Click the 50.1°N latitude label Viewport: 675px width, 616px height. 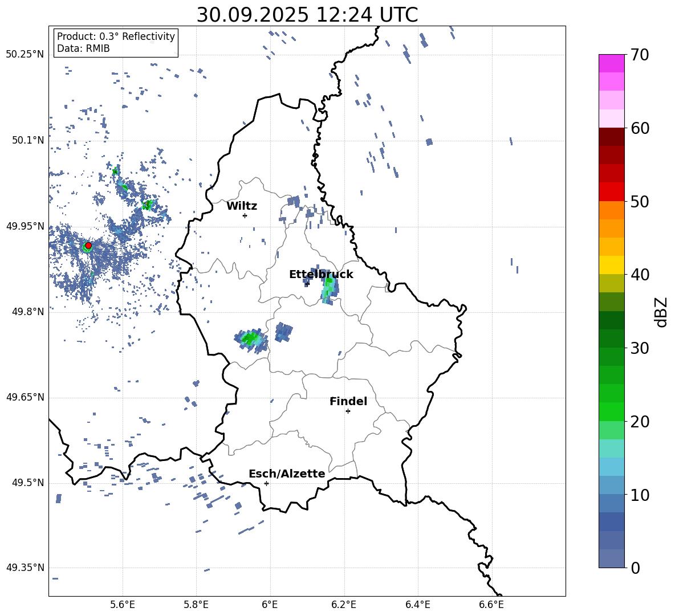[29, 140]
